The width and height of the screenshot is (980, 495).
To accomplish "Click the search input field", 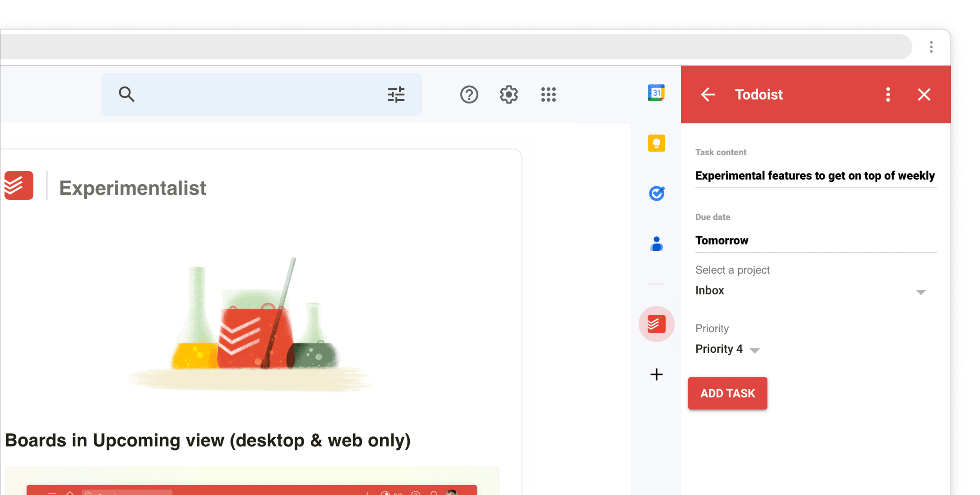I will (263, 95).
